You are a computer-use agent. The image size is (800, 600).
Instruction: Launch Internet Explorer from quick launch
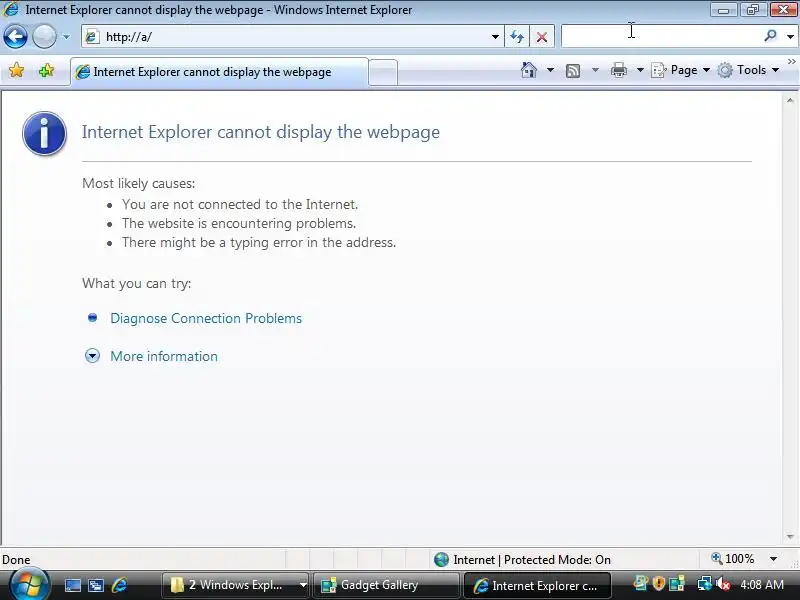(x=119, y=585)
